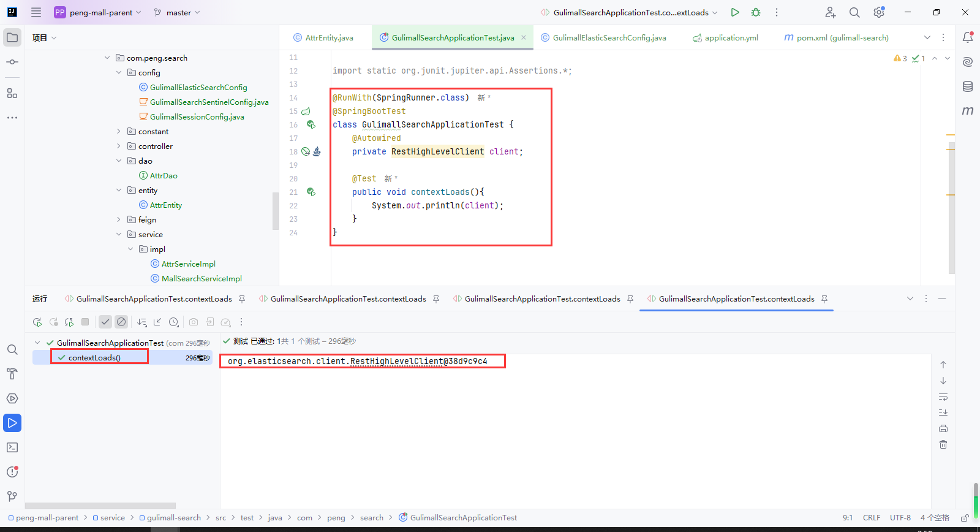Click the 4 个空格 indent setting
980x532 pixels.
coord(935,518)
